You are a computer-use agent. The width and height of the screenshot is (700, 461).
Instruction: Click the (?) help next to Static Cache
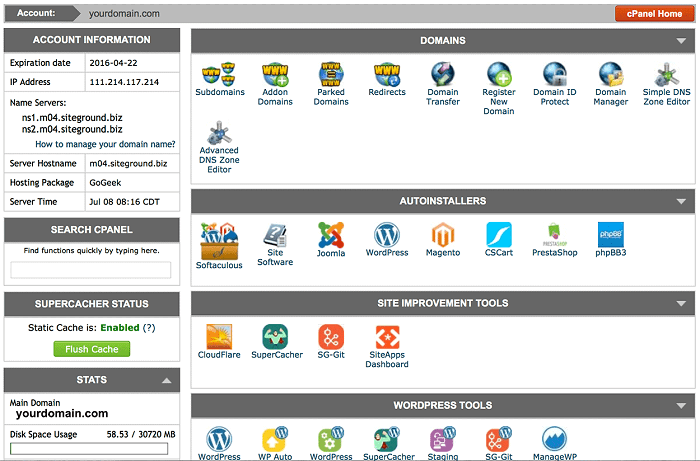149,328
